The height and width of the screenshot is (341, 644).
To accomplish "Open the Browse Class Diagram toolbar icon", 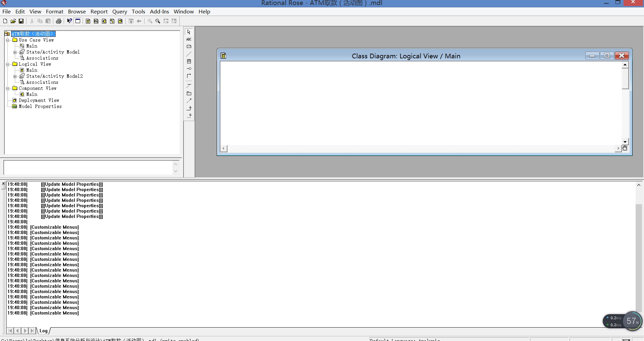I will 88,21.
